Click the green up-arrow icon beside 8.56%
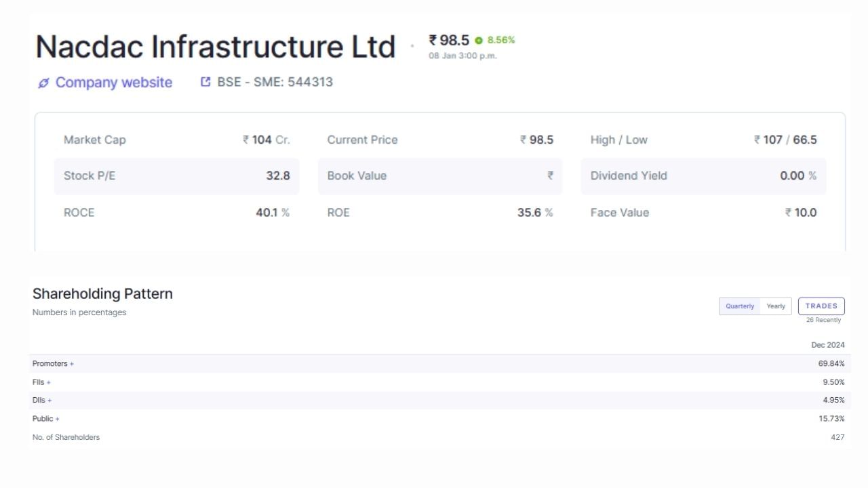This screenshot has width=868, height=488. tap(479, 41)
